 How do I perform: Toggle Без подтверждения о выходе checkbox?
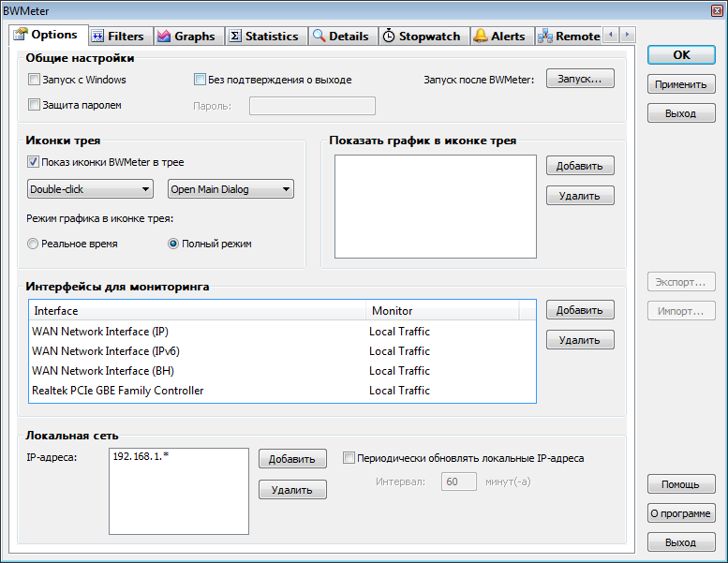[x=200, y=80]
